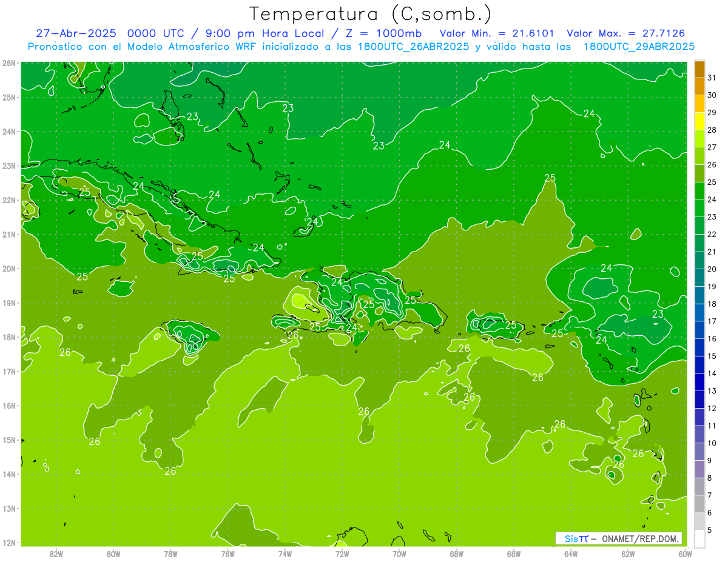Click the "60W" longitude axis label
The height and width of the screenshot is (562, 728).
tap(685, 553)
